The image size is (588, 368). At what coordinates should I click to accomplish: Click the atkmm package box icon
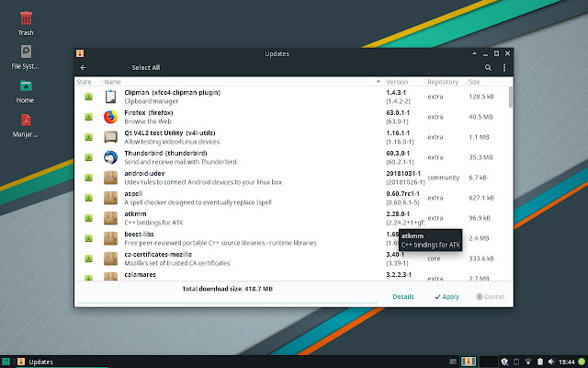[110, 218]
